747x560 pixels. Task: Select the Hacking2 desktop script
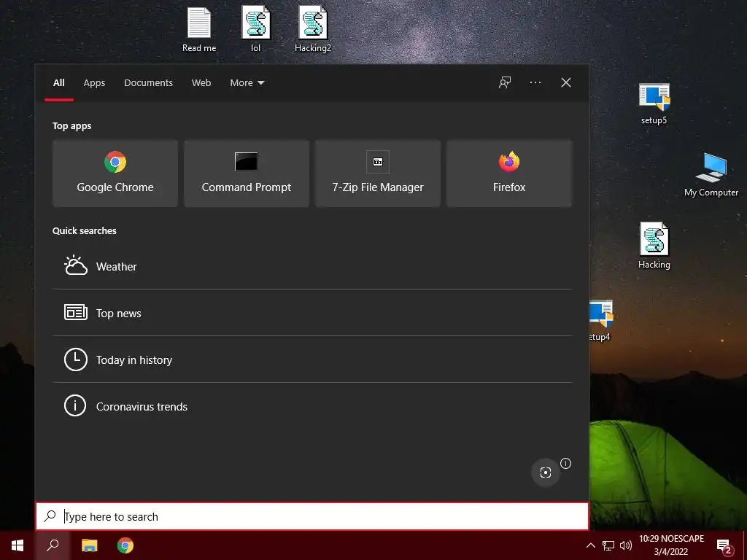pos(313,29)
